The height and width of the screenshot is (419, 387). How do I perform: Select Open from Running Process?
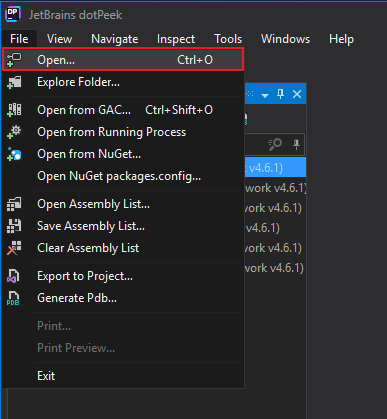click(x=123, y=132)
